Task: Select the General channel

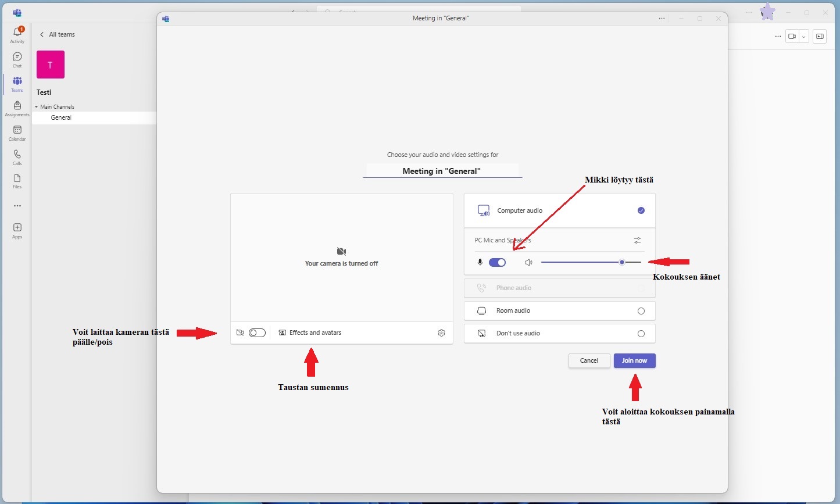Action: click(x=61, y=117)
